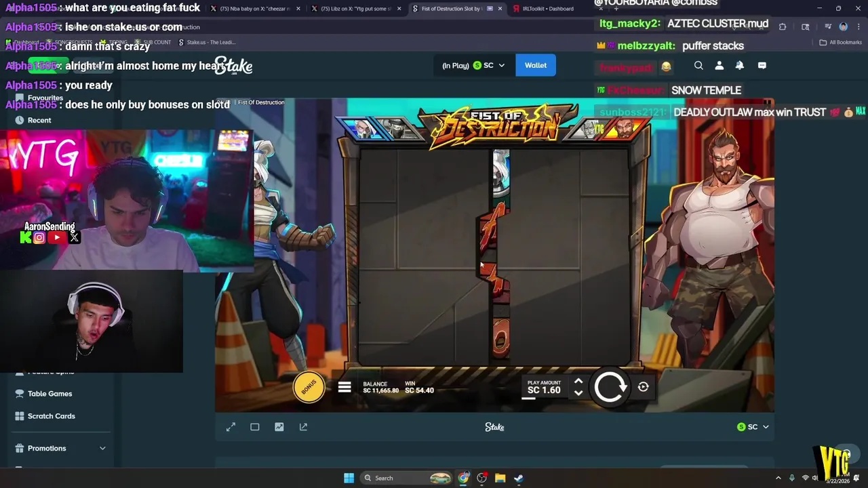Close the Fist of Destruction browser tab
The width and height of the screenshot is (868, 488).
click(500, 9)
